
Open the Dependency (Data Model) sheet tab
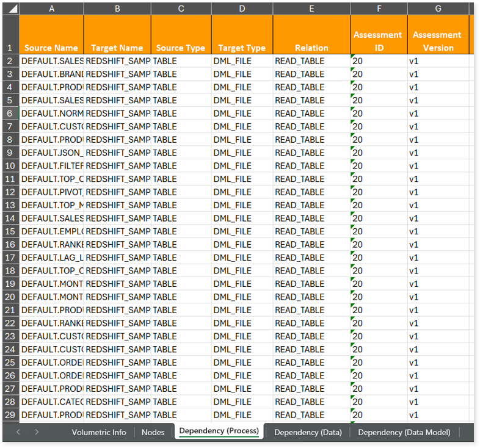[x=404, y=432]
